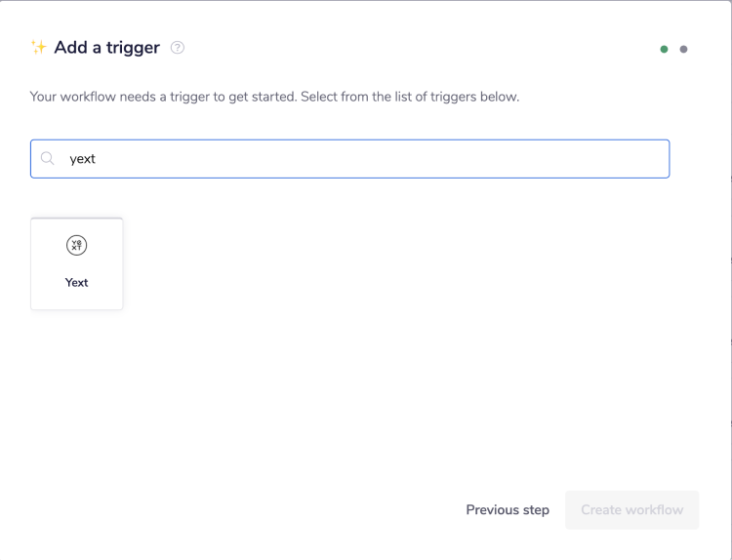Click the sparkle icon beside the heading

(39, 47)
